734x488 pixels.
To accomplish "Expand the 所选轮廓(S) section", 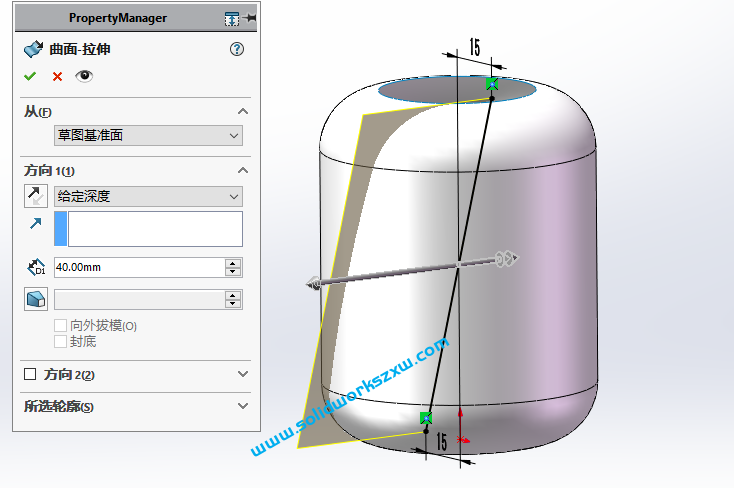I will [x=242, y=406].
